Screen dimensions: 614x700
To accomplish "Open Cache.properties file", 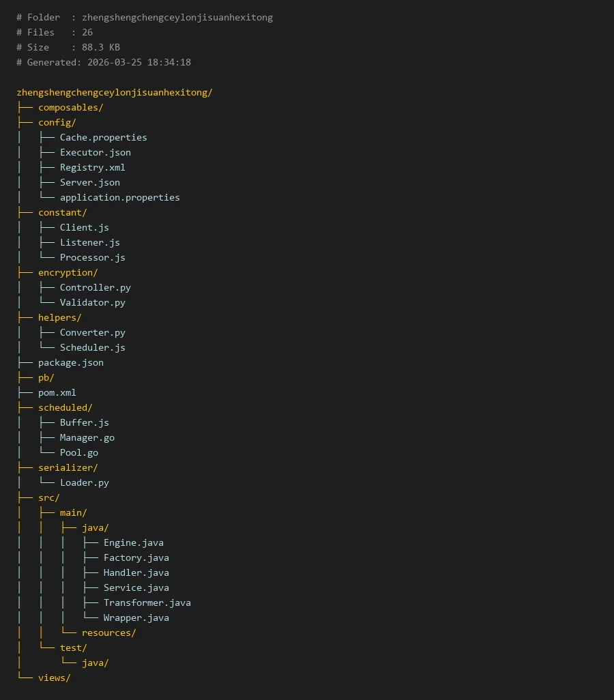I will click(x=103, y=137).
